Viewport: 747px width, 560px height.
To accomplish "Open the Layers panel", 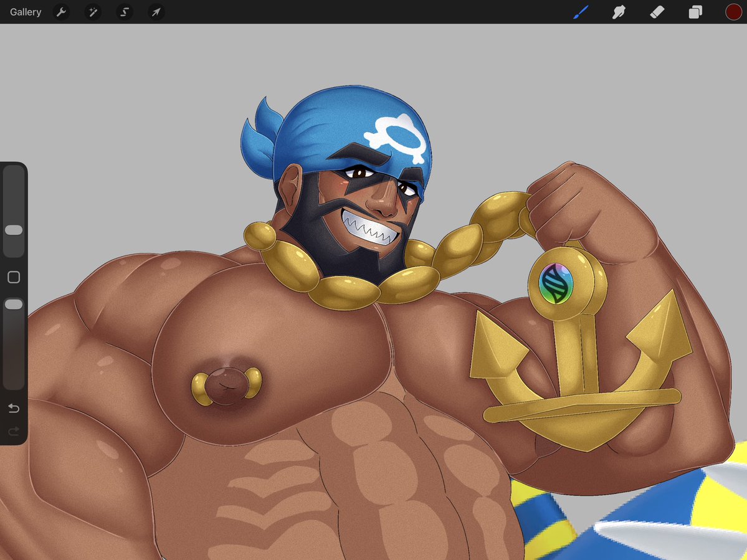I will pos(695,12).
